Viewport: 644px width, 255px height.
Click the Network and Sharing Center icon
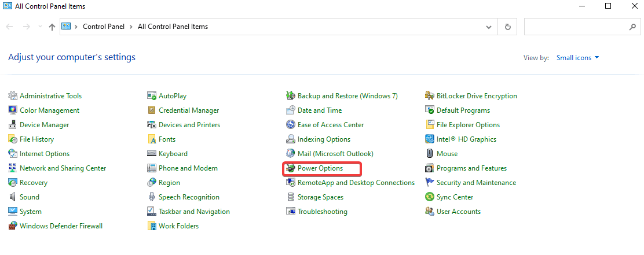click(13, 168)
